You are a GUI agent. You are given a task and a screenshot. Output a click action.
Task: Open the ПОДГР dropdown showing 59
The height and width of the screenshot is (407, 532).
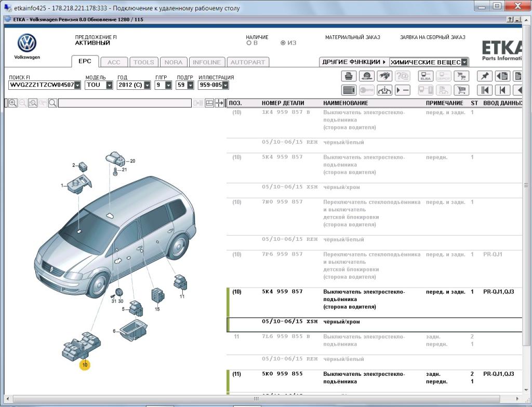[190, 85]
